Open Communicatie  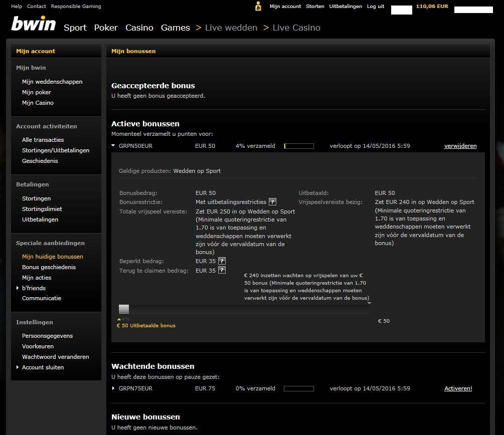tap(42, 298)
